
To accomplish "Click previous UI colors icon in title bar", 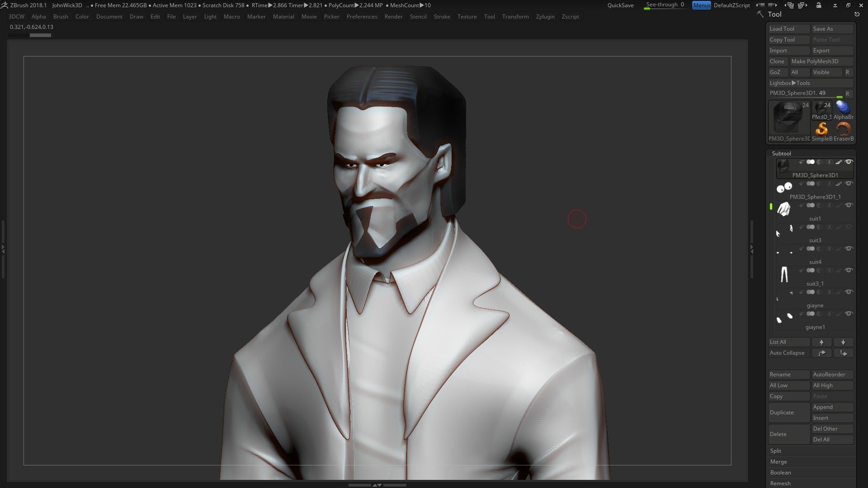I will point(761,5).
